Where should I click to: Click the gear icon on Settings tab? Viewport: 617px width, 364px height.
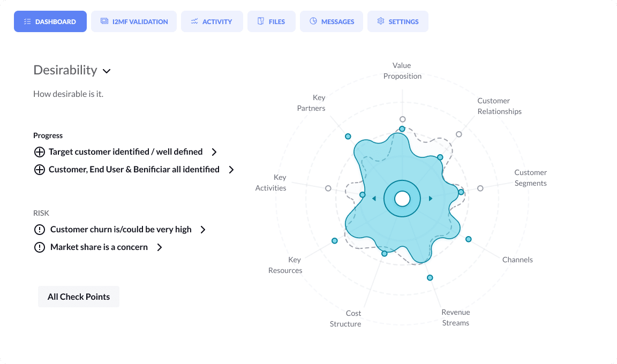[x=380, y=21]
